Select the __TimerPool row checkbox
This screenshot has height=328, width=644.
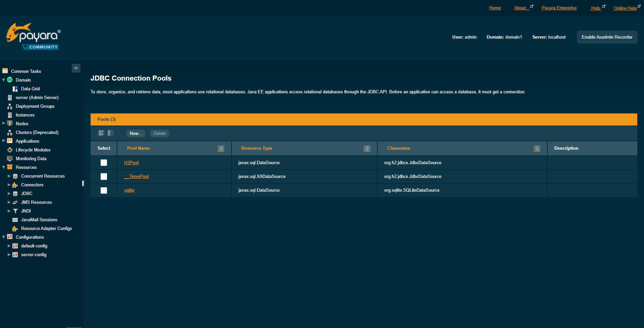[x=104, y=176]
